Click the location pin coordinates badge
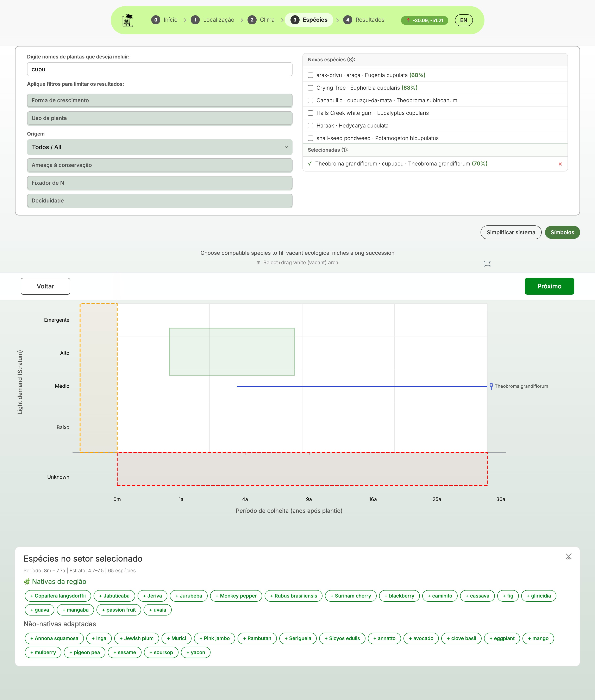This screenshot has width=595, height=700. tap(424, 20)
